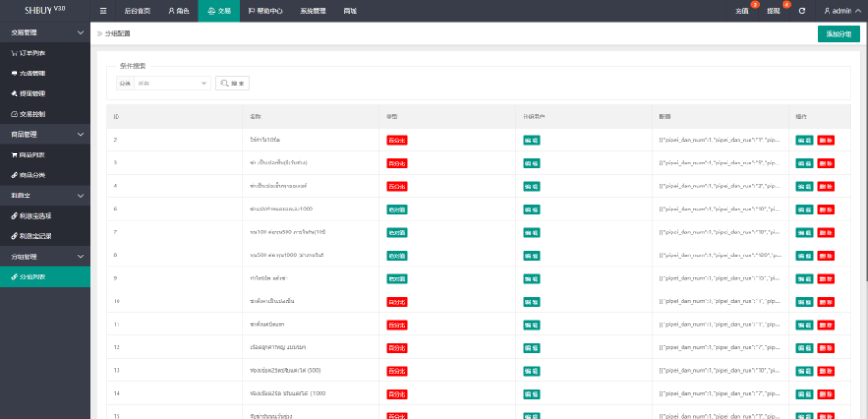Open the 商城 tab

(350, 10)
